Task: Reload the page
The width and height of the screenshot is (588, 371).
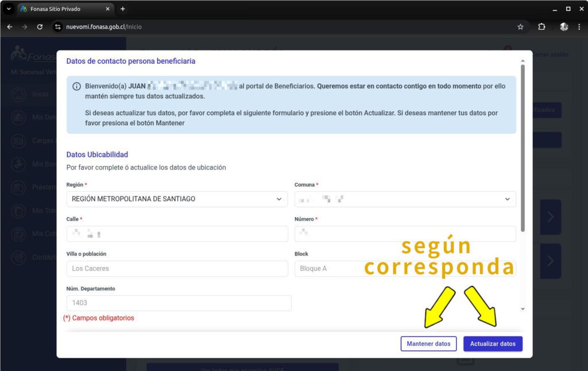Action: pyautogui.click(x=40, y=27)
